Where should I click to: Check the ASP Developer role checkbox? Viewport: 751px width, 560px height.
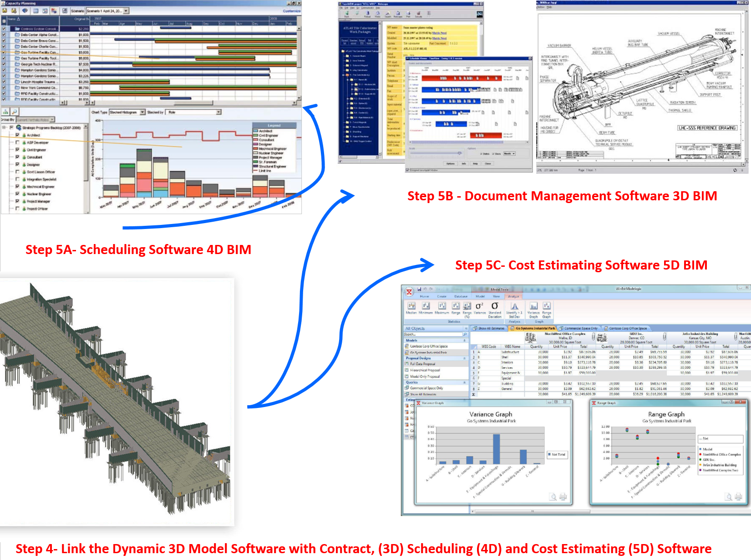(x=17, y=143)
